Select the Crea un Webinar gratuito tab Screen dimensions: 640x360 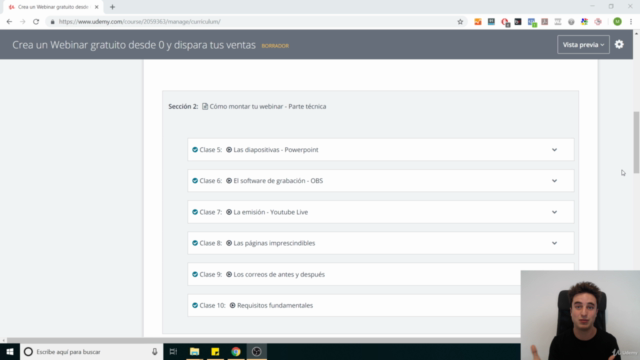coord(52,7)
